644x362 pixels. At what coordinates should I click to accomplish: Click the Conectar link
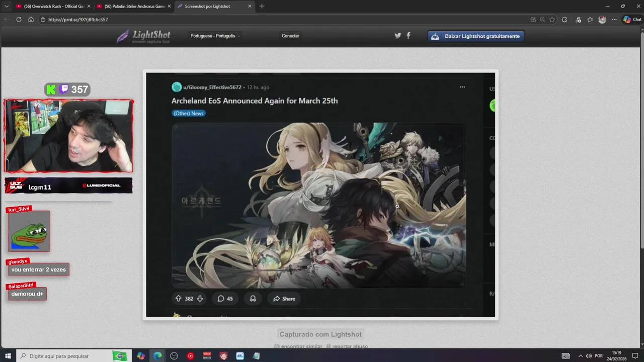coord(290,36)
